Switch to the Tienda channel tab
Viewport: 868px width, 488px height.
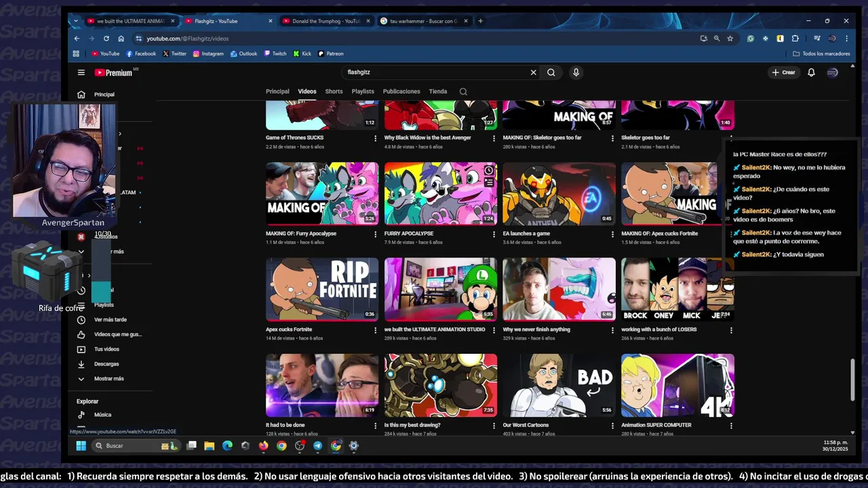tap(438, 91)
